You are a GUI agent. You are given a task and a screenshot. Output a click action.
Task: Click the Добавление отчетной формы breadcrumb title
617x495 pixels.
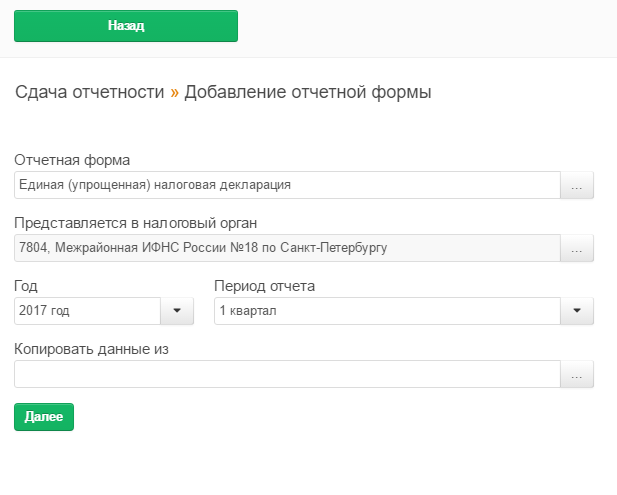coord(308,93)
